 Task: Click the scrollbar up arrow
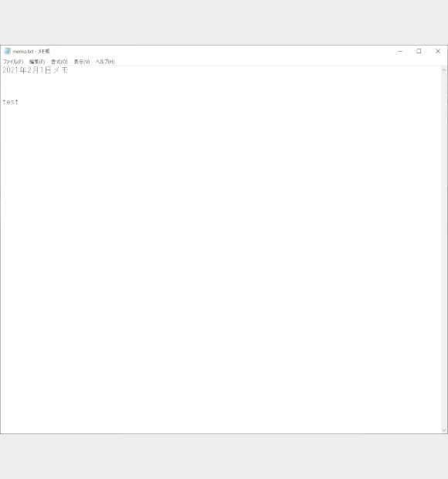pyautogui.click(x=444, y=70)
